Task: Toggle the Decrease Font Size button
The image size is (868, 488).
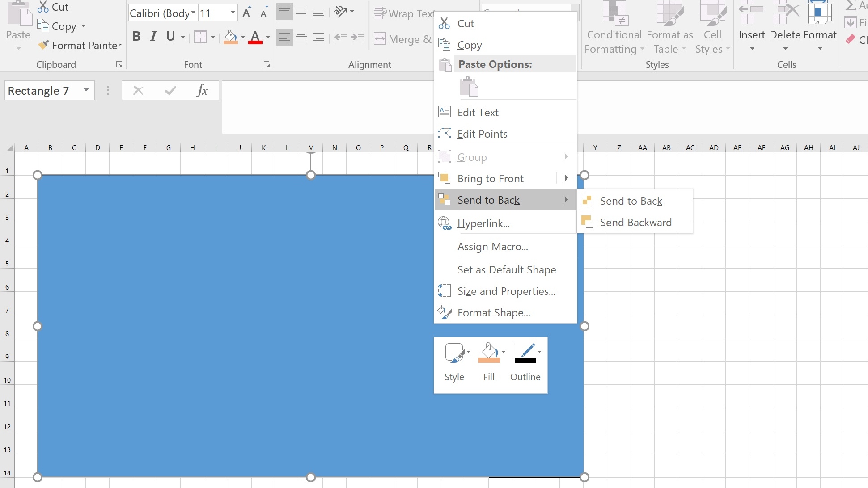Action: [263, 13]
